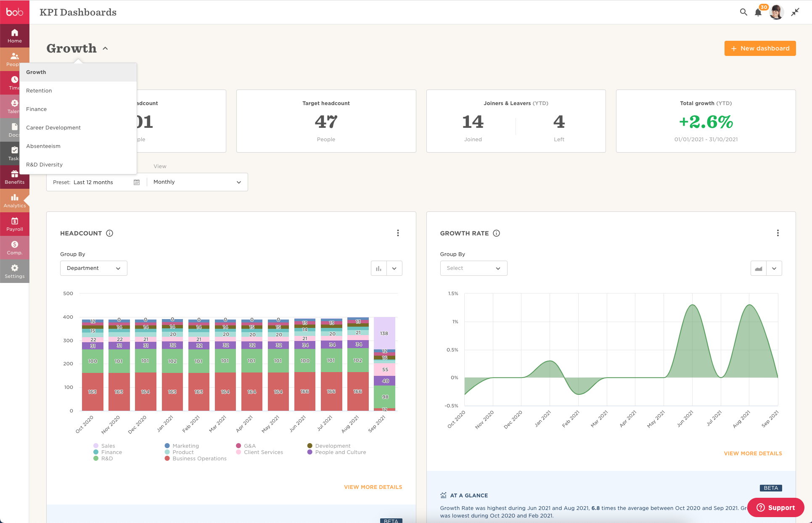The width and height of the screenshot is (812, 523).
Task: Click the New dashboard button
Action: pyautogui.click(x=759, y=48)
